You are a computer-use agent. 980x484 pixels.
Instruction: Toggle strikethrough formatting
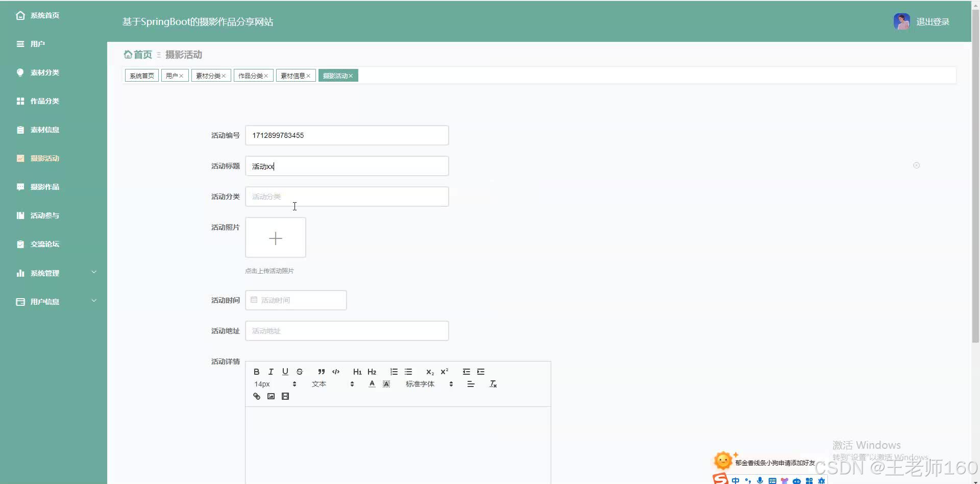300,372
